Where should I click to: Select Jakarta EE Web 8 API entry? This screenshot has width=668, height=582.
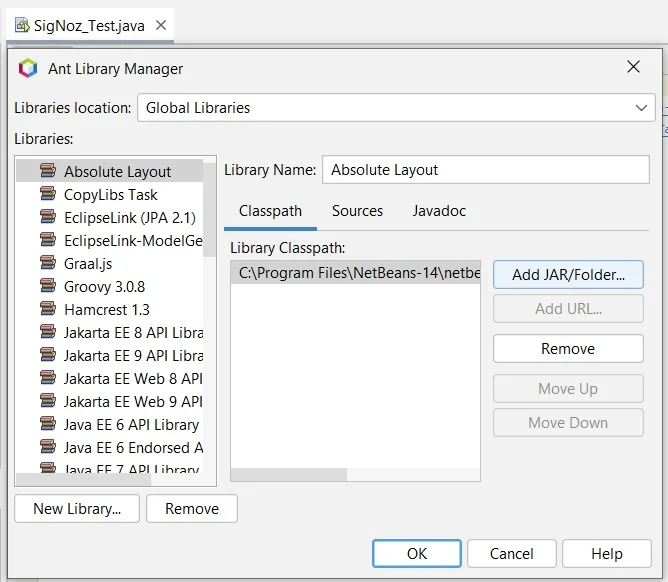point(109,378)
